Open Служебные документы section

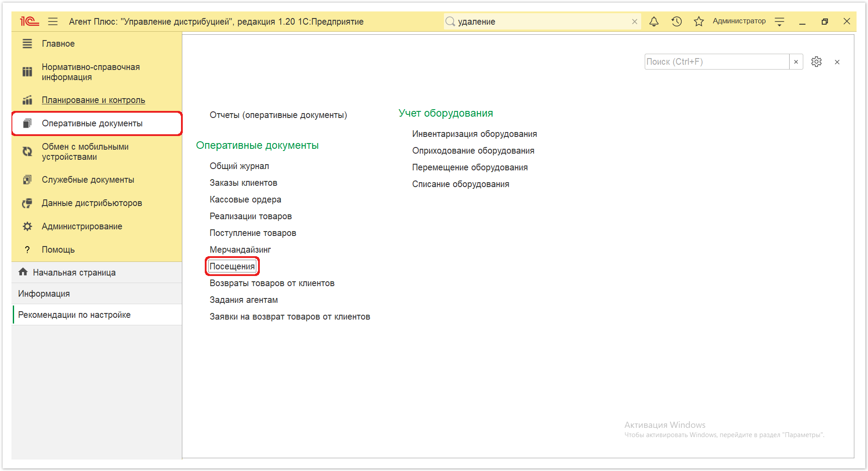pyautogui.click(x=88, y=180)
